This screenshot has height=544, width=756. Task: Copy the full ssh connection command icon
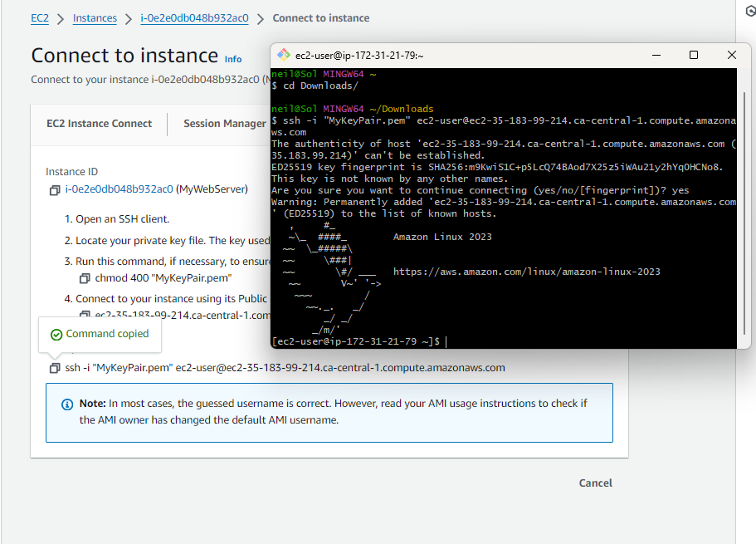53,367
